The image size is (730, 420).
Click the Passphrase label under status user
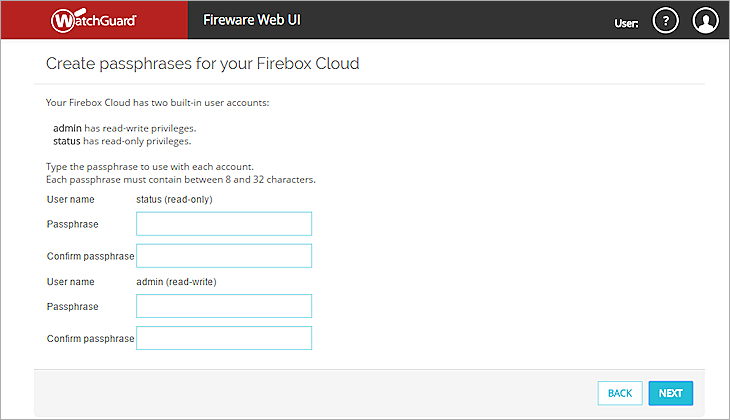coord(72,224)
